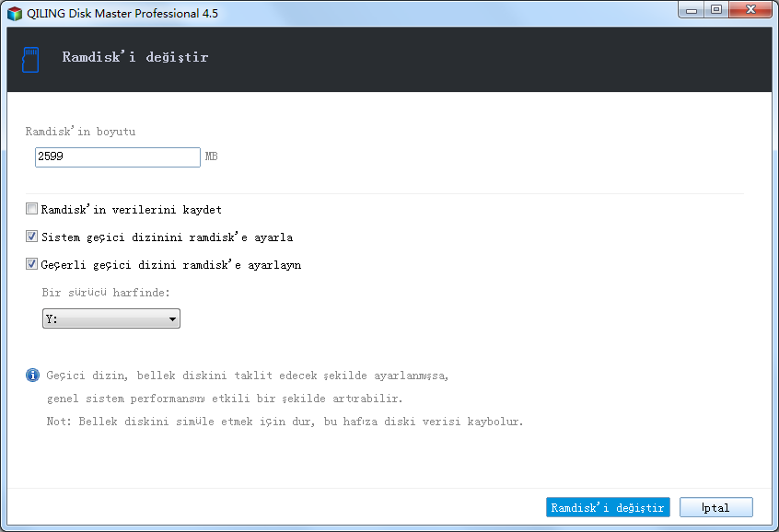Click the line starting "Not: Bellek diskini"
The height and width of the screenshot is (532, 779).
coord(285,422)
